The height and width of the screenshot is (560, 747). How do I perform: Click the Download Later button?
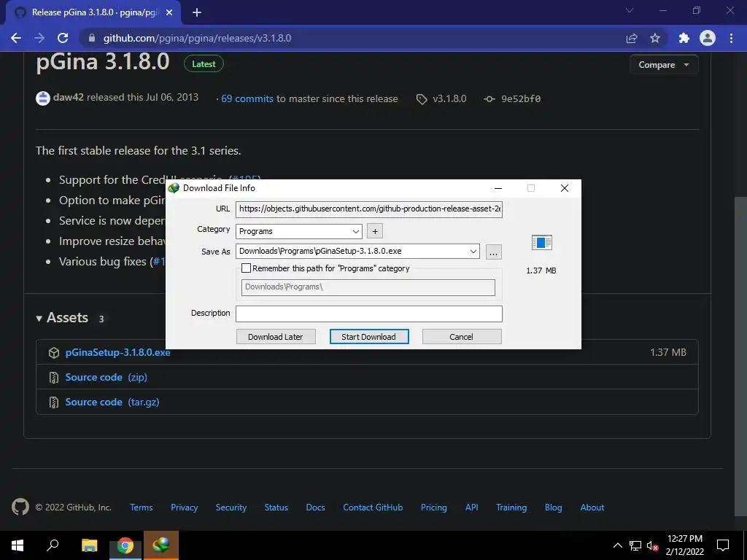coord(275,337)
